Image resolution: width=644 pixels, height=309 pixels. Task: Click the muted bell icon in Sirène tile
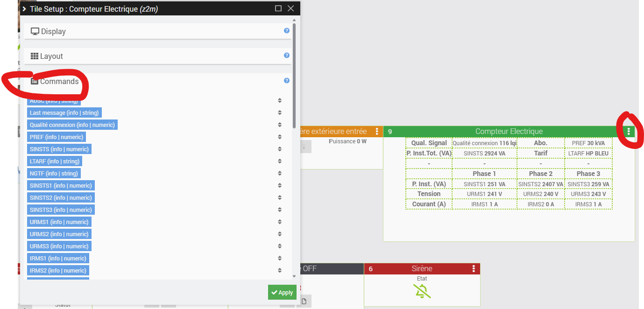[x=422, y=291]
